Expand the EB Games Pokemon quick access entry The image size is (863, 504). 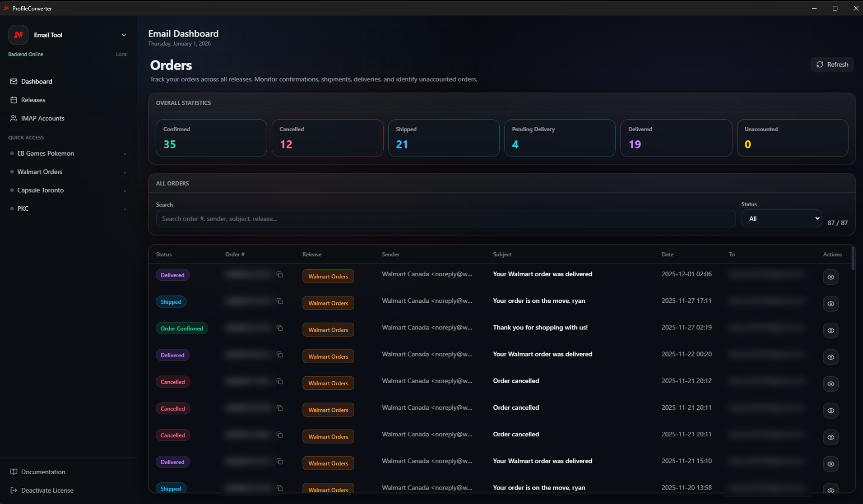pyautogui.click(x=125, y=154)
